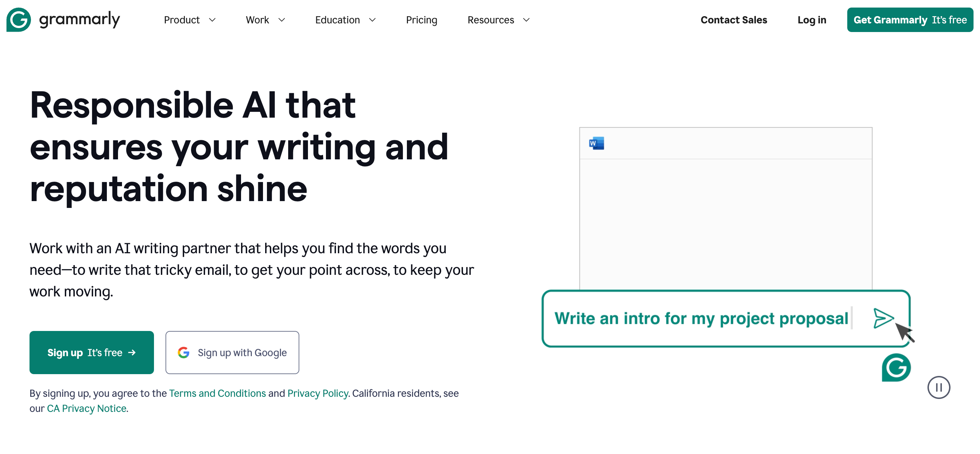Click the send arrow next to the prompt
This screenshot has height=454, width=980.
883,318
